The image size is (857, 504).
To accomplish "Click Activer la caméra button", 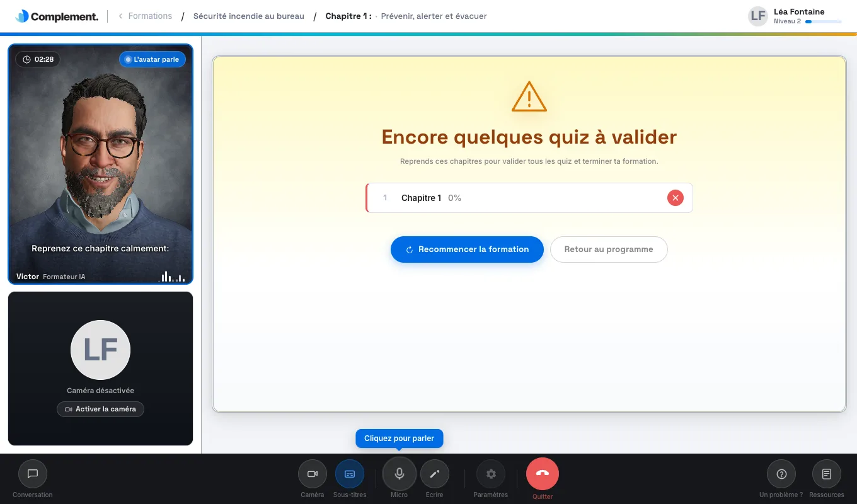I will click(101, 409).
